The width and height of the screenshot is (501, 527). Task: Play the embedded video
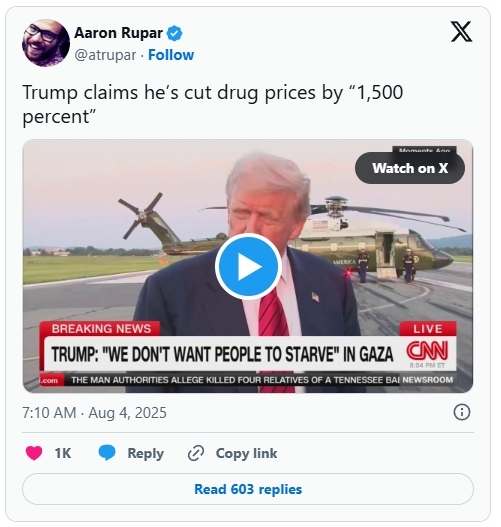coord(248,267)
